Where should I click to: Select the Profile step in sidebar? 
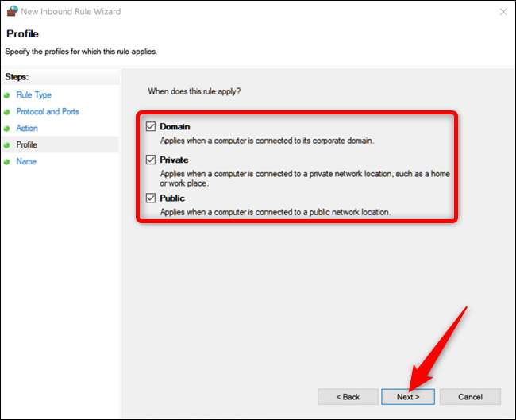coord(26,145)
